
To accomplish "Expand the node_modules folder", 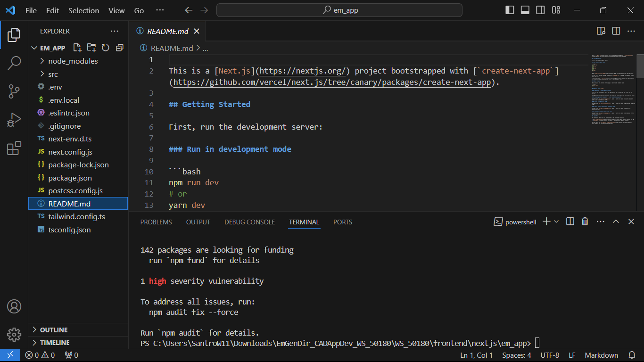I will pos(78,61).
